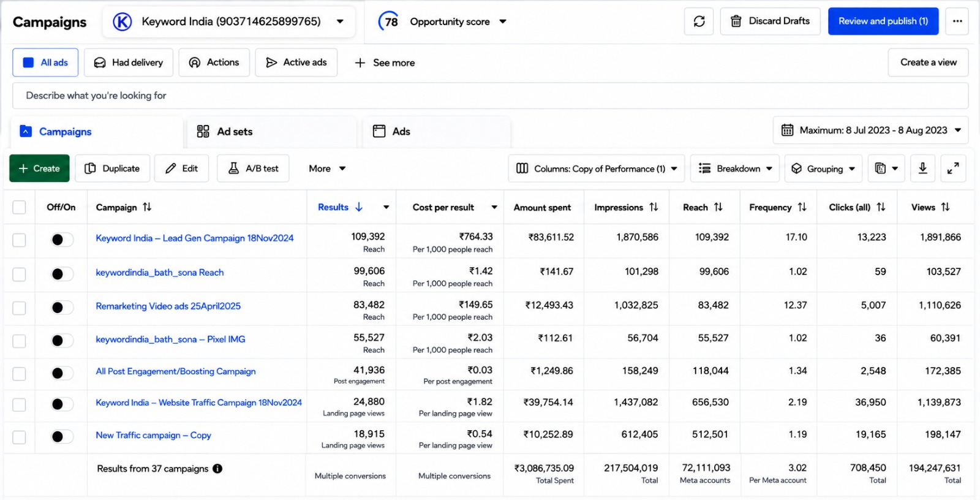Open New Traffic campaign – Copy link

(x=153, y=436)
